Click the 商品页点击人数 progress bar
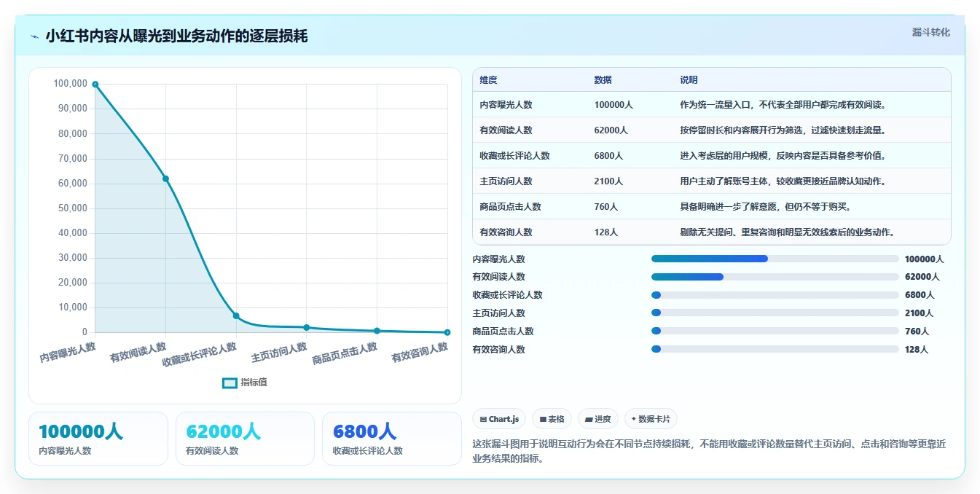980x494 pixels. point(775,332)
